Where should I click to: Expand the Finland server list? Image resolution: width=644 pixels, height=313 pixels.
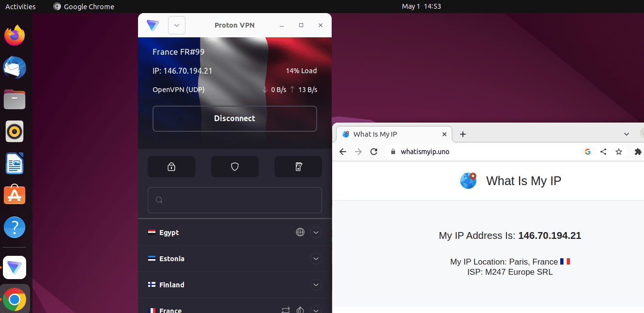point(316,285)
